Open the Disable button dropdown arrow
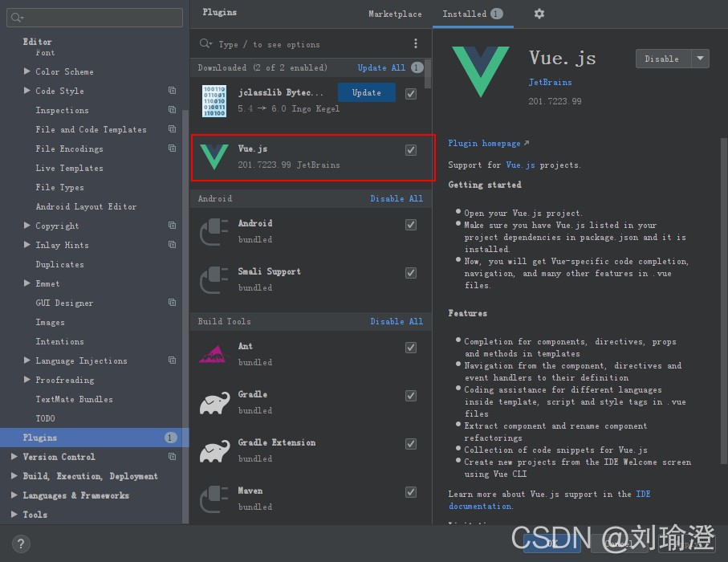Viewport: 728px width, 562px height. click(x=700, y=59)
